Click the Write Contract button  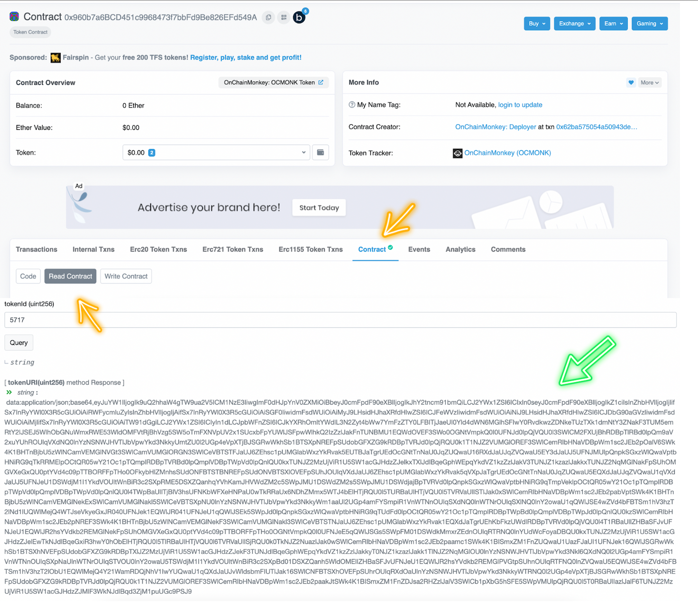point(126,276)
